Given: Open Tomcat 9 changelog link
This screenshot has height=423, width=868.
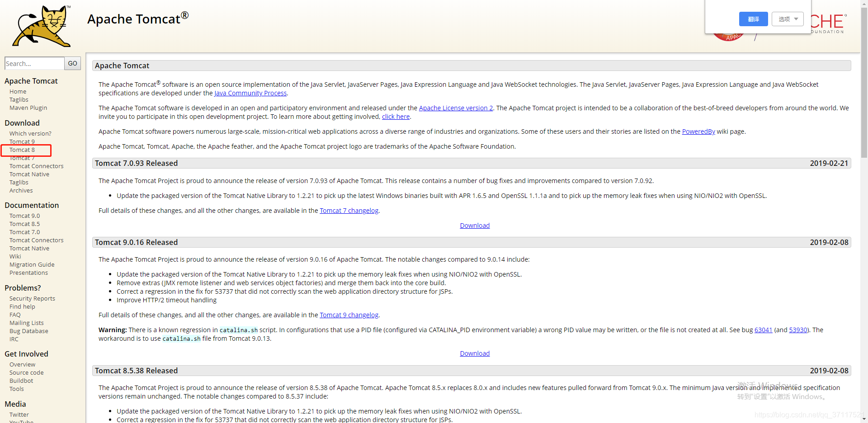Looking at the screenshot, I should [x=349, y=315].
